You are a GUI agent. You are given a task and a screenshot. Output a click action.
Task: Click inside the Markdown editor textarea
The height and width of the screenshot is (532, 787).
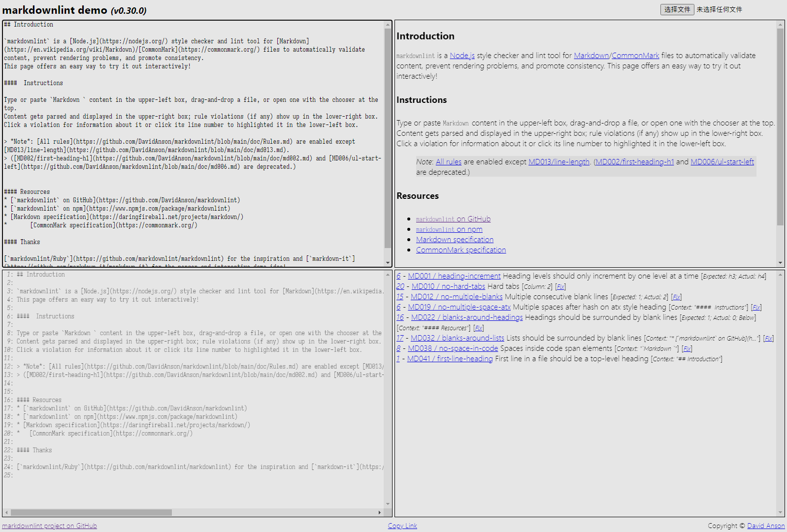[193, 144]
